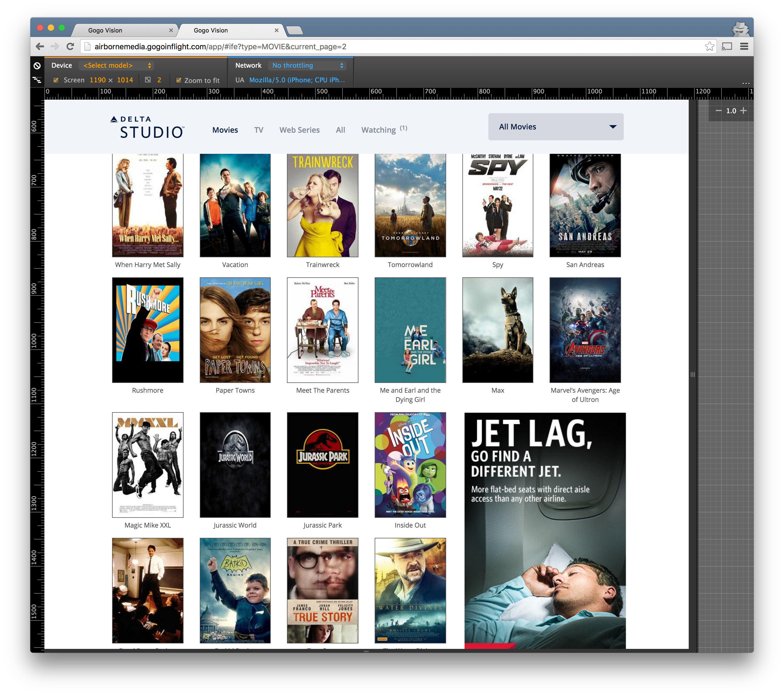The height and width of the screenshot is (696, 784).
Task: Open the Water Diviner movie poster
Action: [410, 590]
